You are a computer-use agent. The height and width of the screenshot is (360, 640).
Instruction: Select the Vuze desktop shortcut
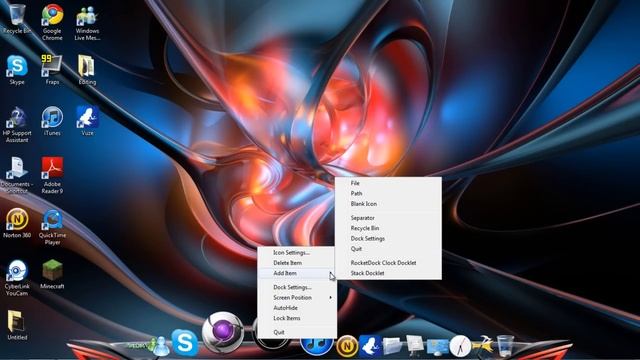(x=87, y=121)
